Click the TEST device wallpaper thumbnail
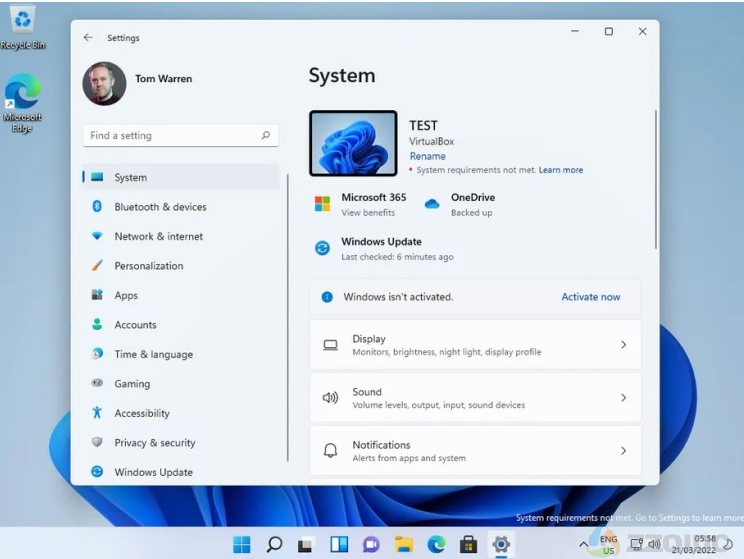Image resolution: width=744 pixels, height=559 pixels. coord(353,143)
